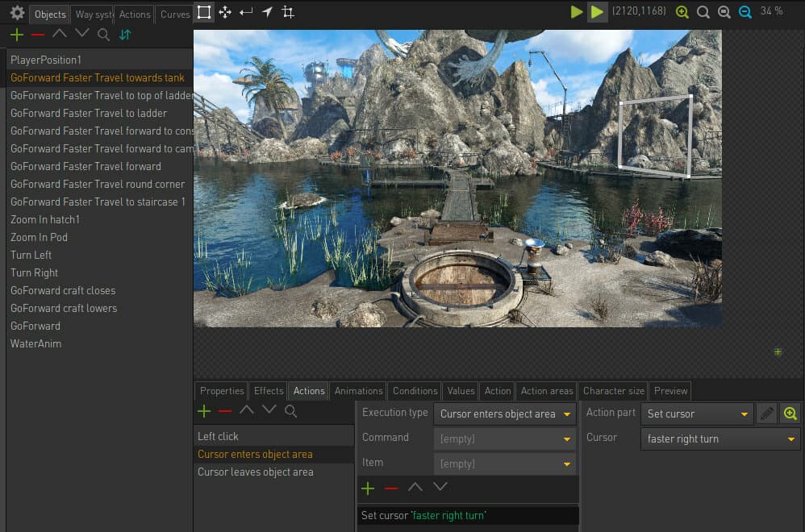Screen dimensions: 805x532
Task: Open the Properties tab
Action: 222,391
